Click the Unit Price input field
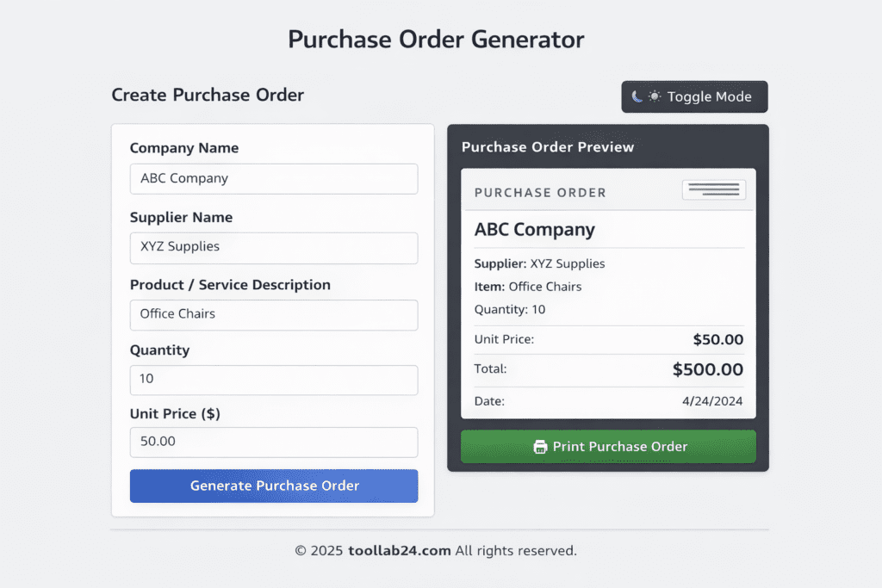This screenshot has width=882, height=588. coord(273,443)
